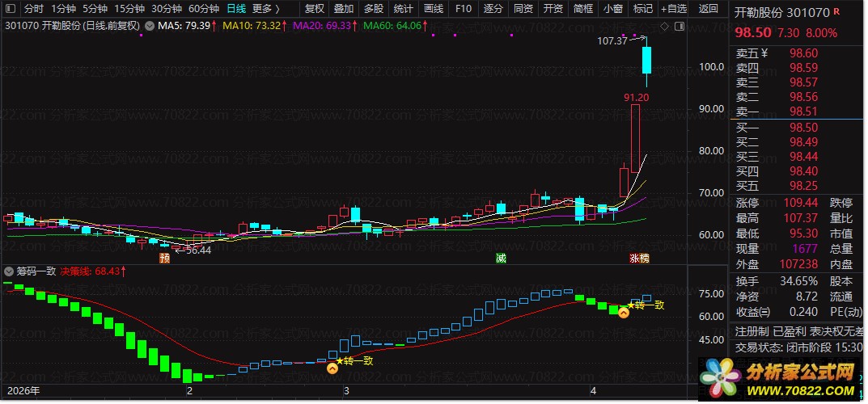Open 统计 statistics tool

click(x=403, y=9)
